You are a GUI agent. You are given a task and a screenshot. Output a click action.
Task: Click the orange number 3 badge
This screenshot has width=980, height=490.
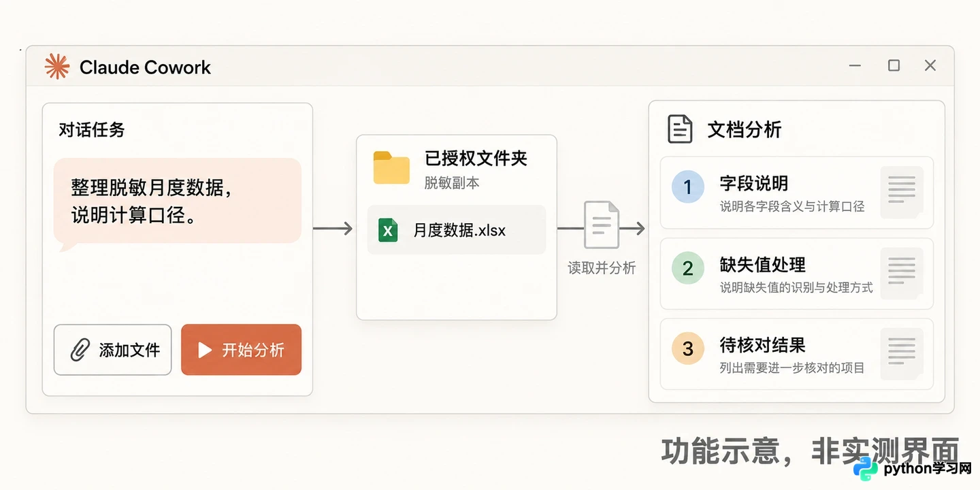tap(687, 348)
